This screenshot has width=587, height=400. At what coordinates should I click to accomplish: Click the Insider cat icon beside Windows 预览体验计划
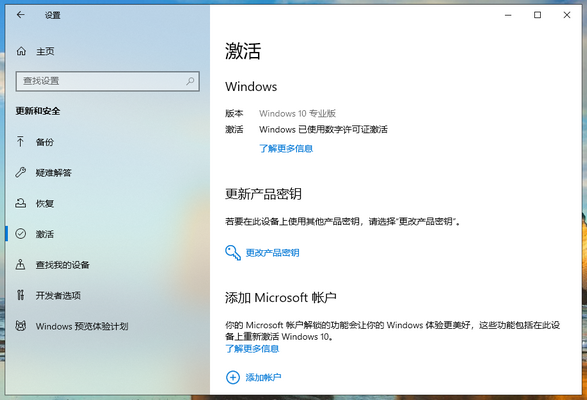click(x=21, y=326)
